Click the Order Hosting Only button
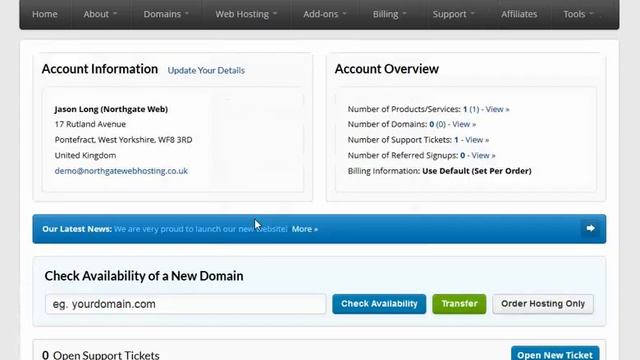The width and height of the screenshot is (640, 360). [543, 304]
